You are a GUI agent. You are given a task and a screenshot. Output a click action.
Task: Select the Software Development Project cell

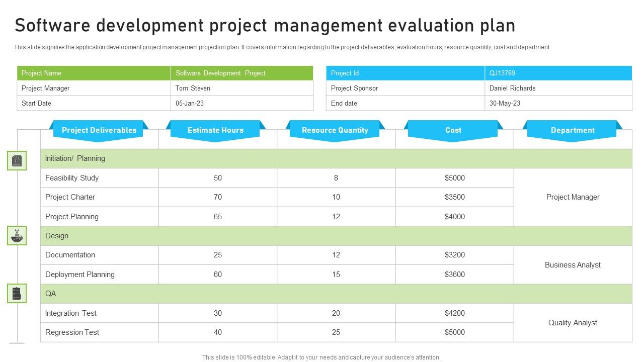[242, 73]
